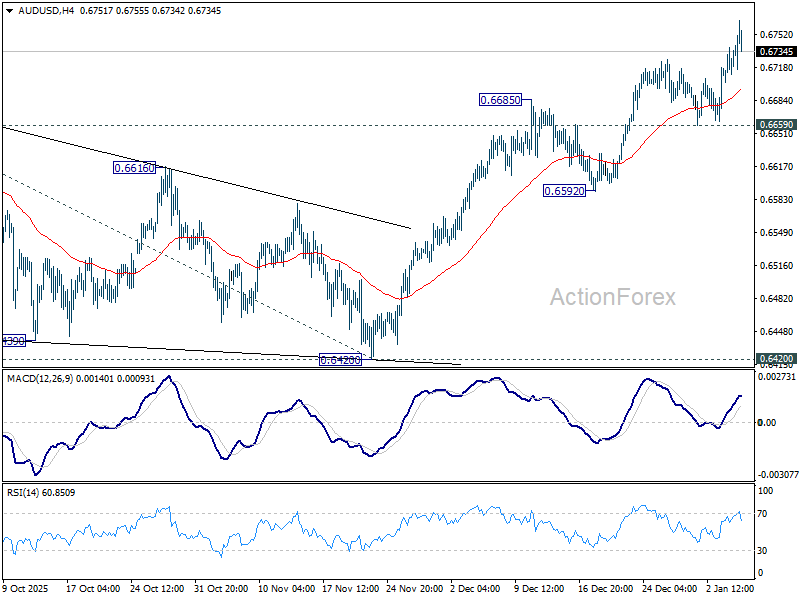Click the 0.65490 price axis value
800x600 pixels.
point(777,233)
